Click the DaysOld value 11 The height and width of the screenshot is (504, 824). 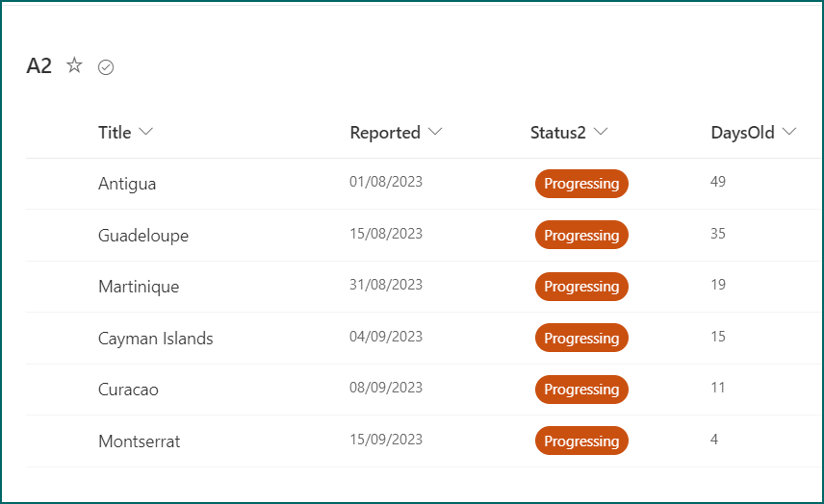tap(718, 388)
